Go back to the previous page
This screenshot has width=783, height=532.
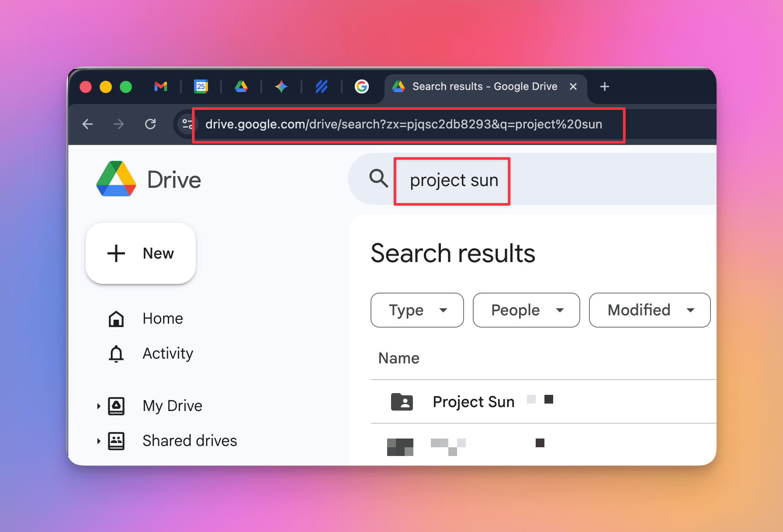click(87, 124)
